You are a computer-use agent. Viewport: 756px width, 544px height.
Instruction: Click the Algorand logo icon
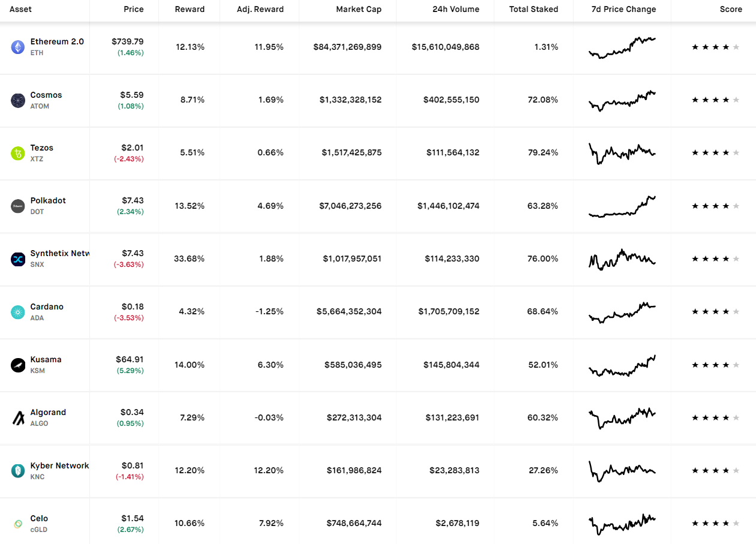(18, 417)
